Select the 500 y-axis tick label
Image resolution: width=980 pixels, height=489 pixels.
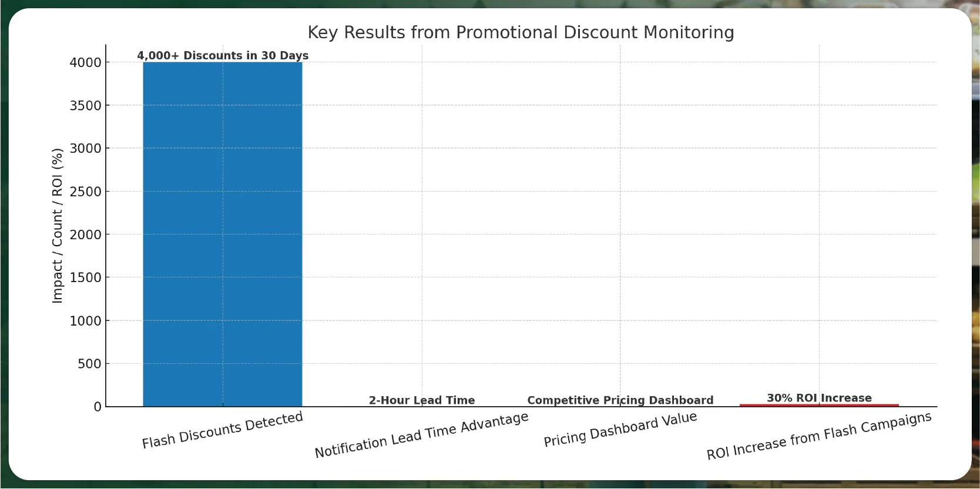pyautogui.click(x=89, y=364)
